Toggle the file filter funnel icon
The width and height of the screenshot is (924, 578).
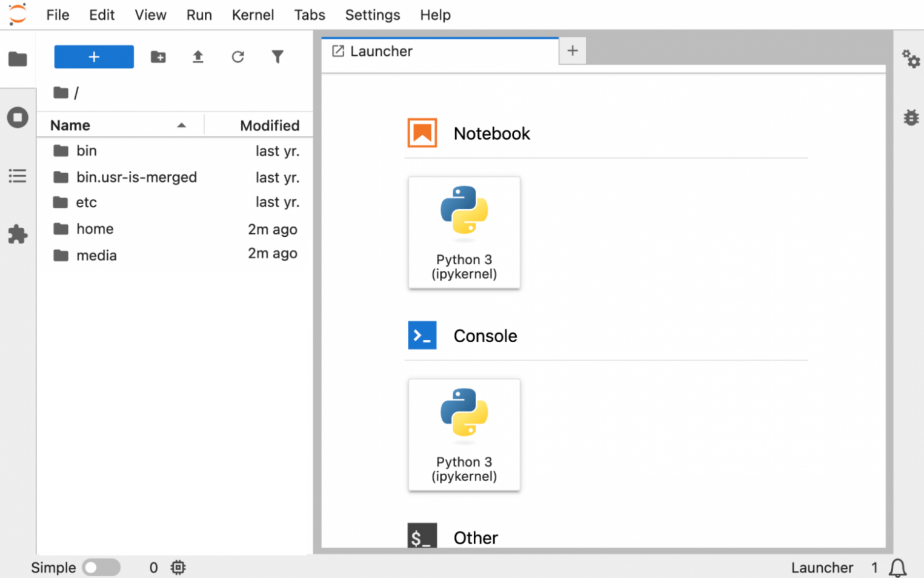(278, 57)
